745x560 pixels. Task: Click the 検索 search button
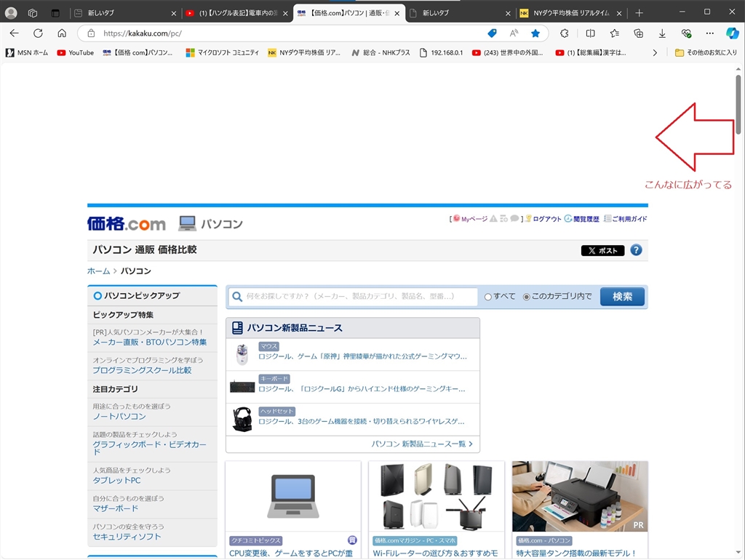point(622,297)
